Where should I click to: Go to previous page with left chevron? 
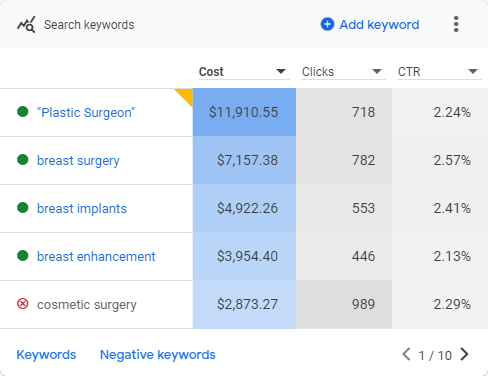click(406, 354)
